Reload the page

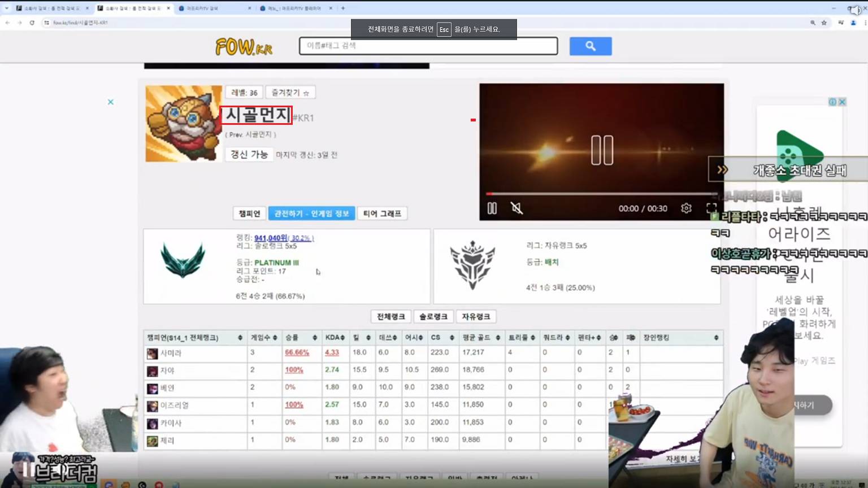tap(32, 23)
